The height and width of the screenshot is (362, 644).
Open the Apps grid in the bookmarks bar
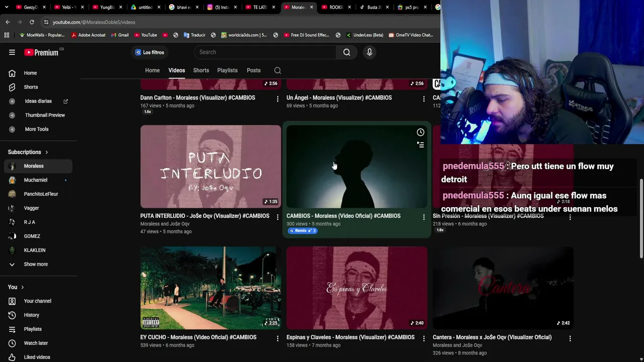[7, 35]
